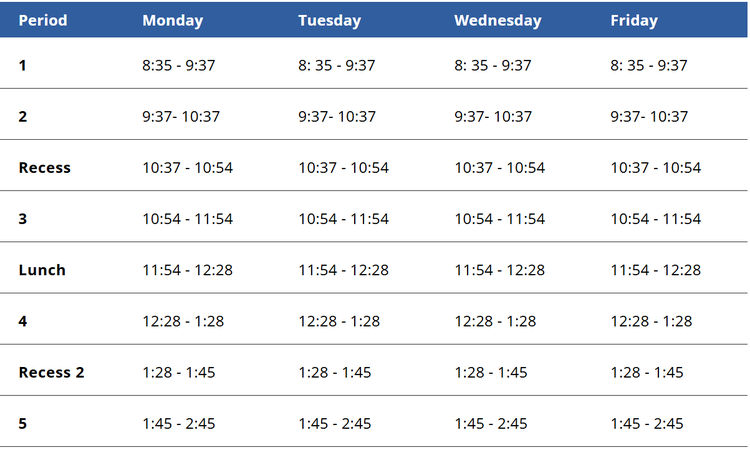Select the Wednesday column header
The width and height of the screenshot is (750, 450).
(497, 20)
